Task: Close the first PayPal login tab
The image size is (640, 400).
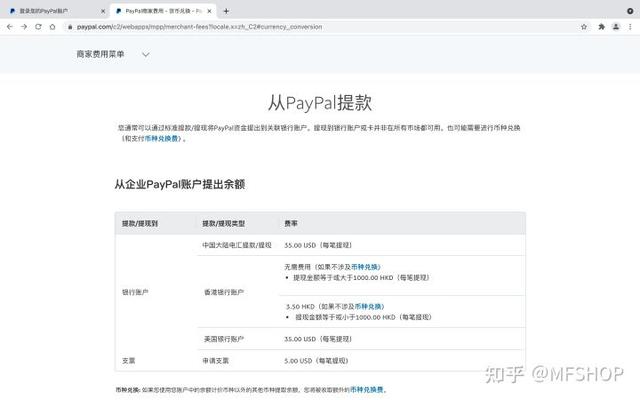Action: [103, 11]
